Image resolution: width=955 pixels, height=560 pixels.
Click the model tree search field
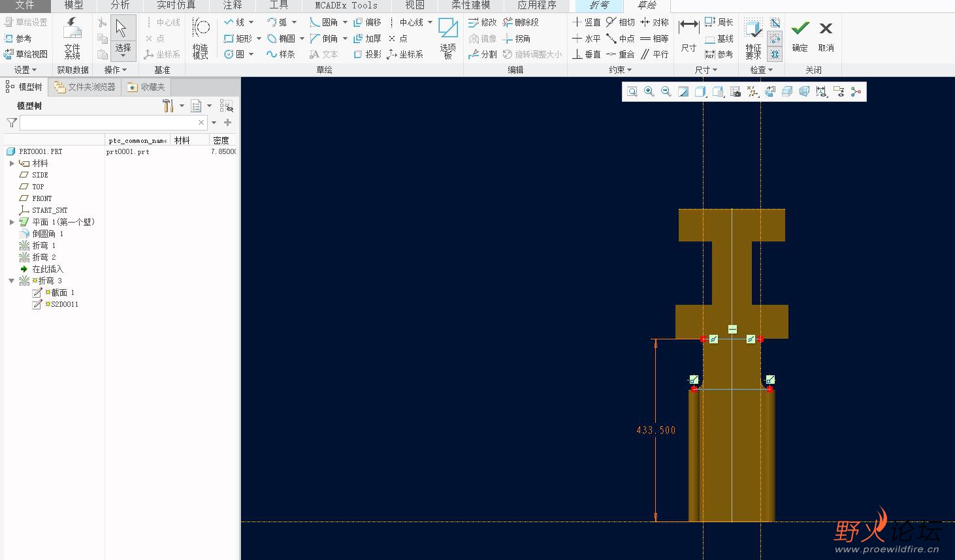(108, 123)
